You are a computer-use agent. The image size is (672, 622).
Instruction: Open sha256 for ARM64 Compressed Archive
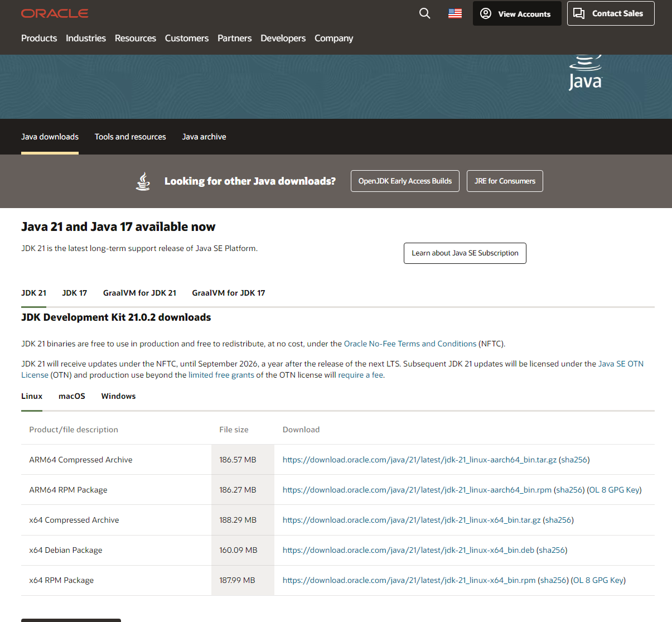[574, 460]
